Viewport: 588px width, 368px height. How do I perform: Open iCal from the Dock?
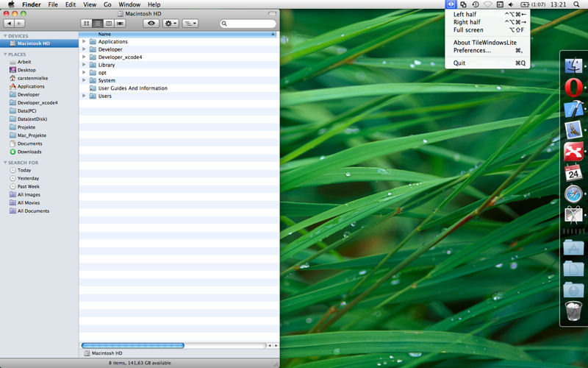pyautogui.click(x=573, y=173)
